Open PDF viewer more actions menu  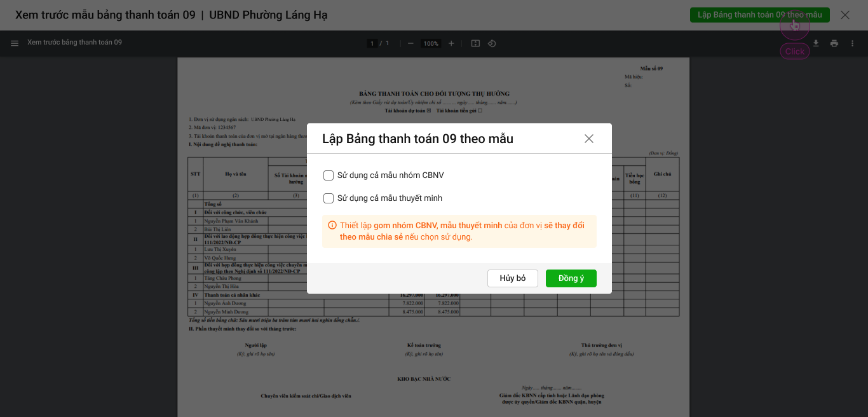pos(852,43)
